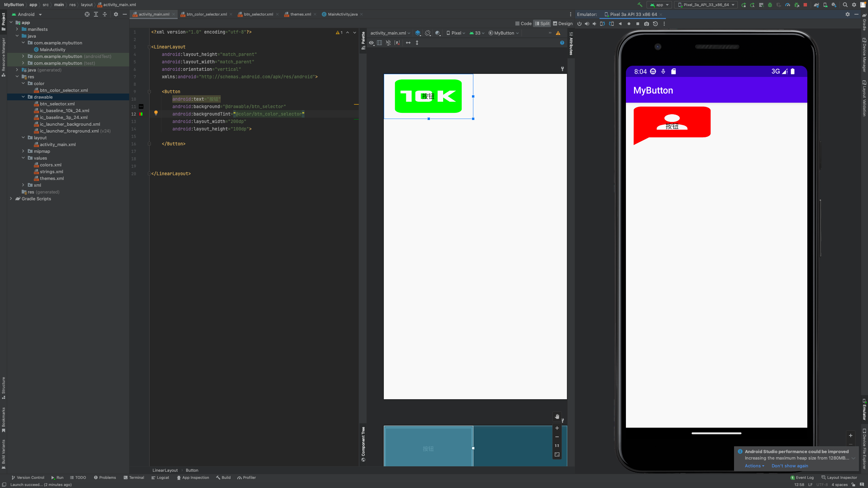This screenshot has height=488, width=868.
Task: Open the Profile app gauge icon
Action: click(788, 5)
